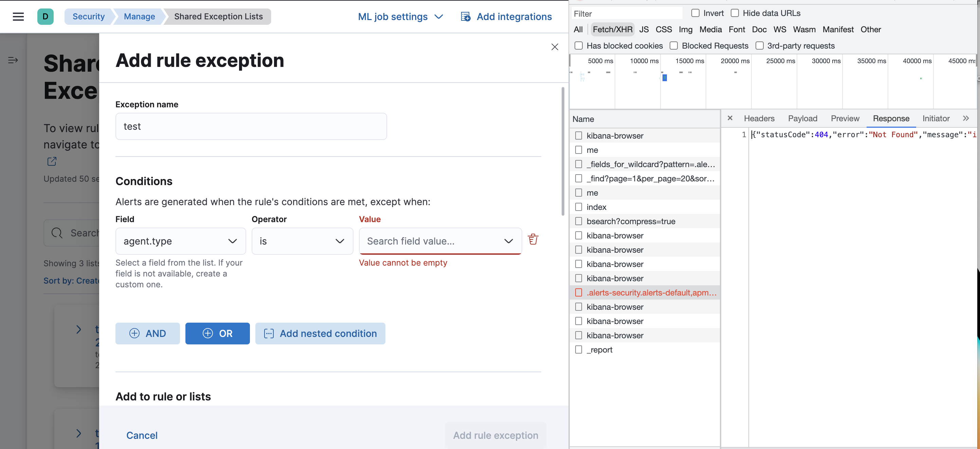Select the CSS request filter tab

pyautogui.click(x=664, y=29)
